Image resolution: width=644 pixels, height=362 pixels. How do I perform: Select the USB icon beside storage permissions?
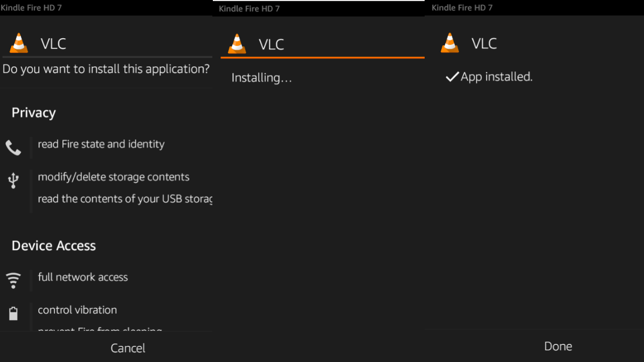(x=14, y=180)
